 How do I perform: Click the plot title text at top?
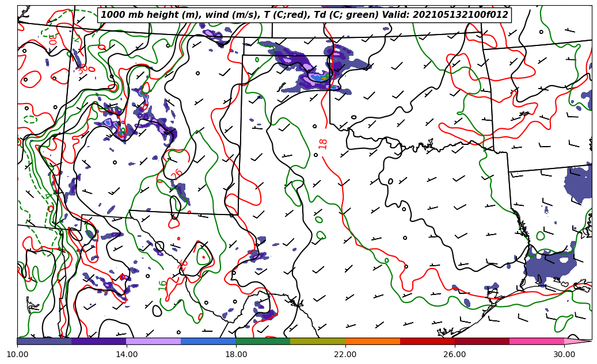click(x=304, y=15)
